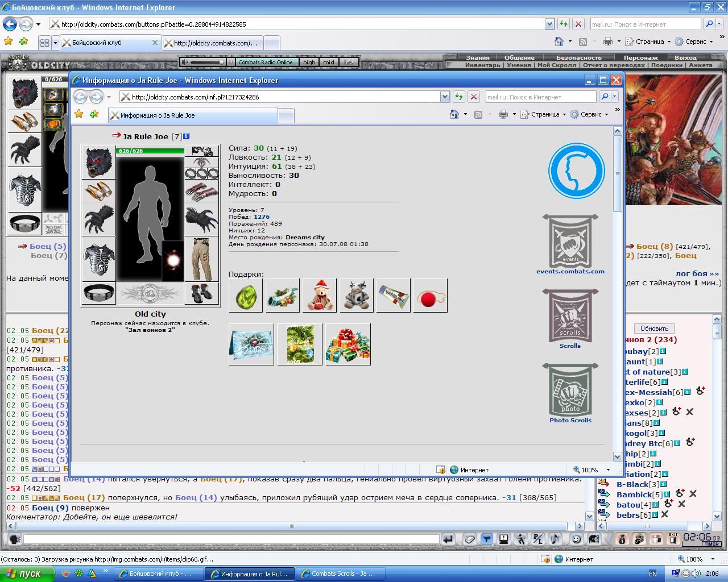Viewport: 728px width, 582px height.
Task: Open the main window Сервис dropdown
Action: click(694, 41)
